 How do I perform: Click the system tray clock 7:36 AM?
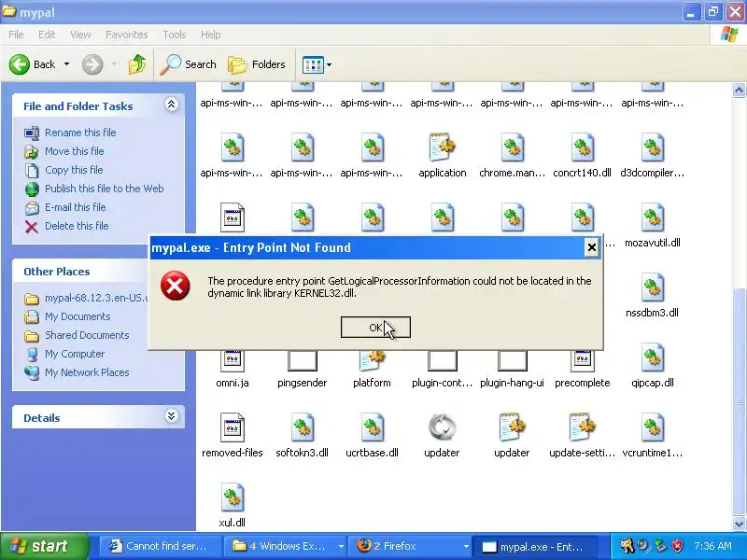[712, 546]
